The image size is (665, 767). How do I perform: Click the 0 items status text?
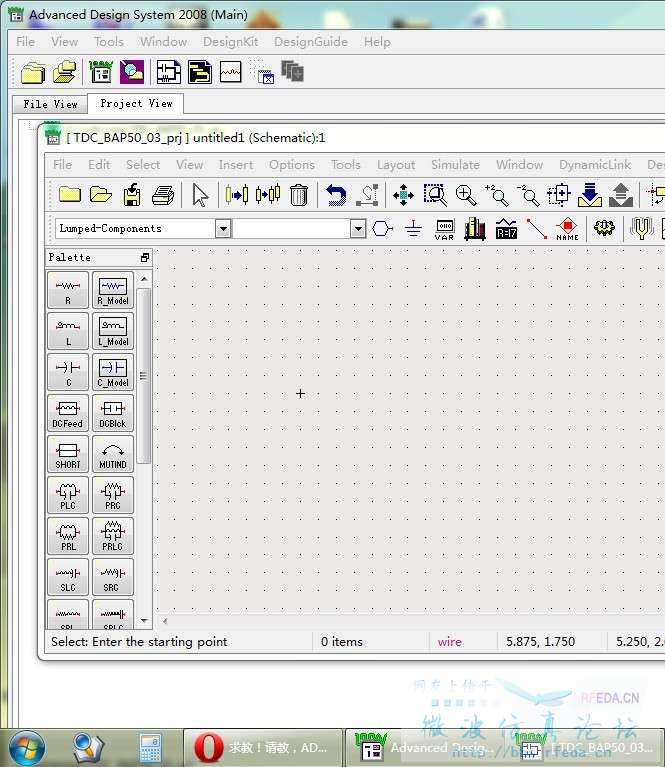[342, 642]
